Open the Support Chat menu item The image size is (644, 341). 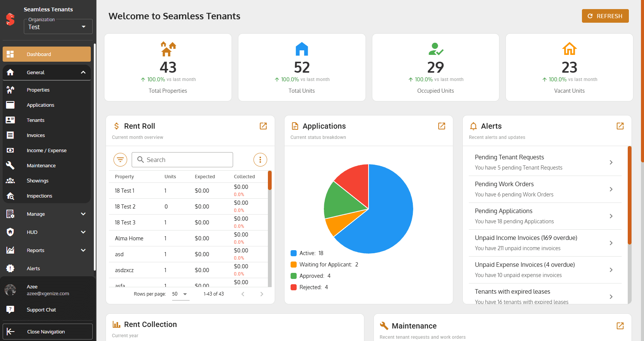pyautogui.click(x=41, y=310)
